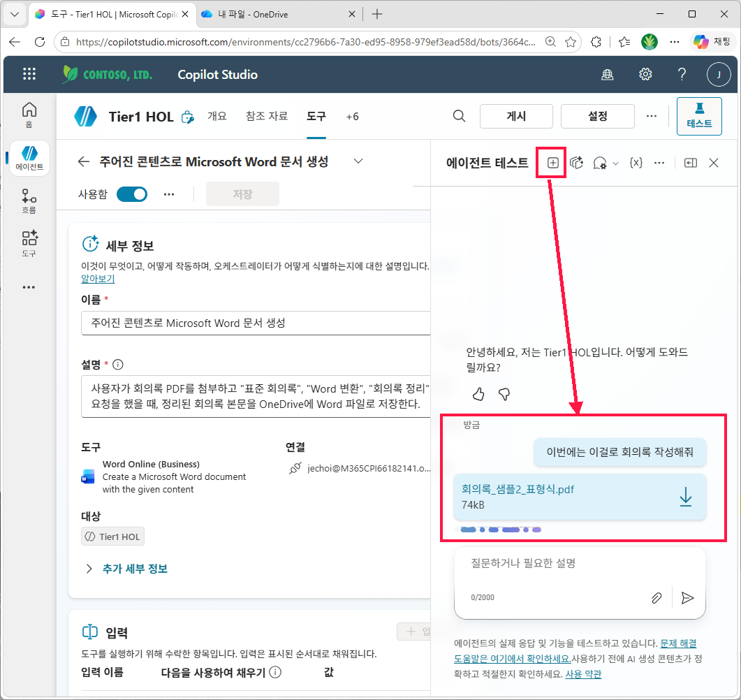Click the 이름 name input field

(x=256, y=323)
